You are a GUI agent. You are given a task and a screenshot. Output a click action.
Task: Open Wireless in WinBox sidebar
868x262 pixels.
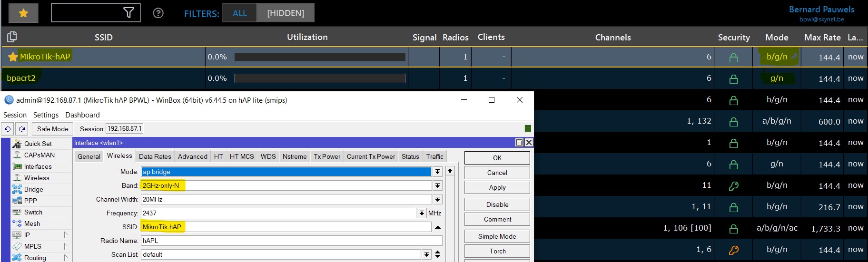pos(37,178)
